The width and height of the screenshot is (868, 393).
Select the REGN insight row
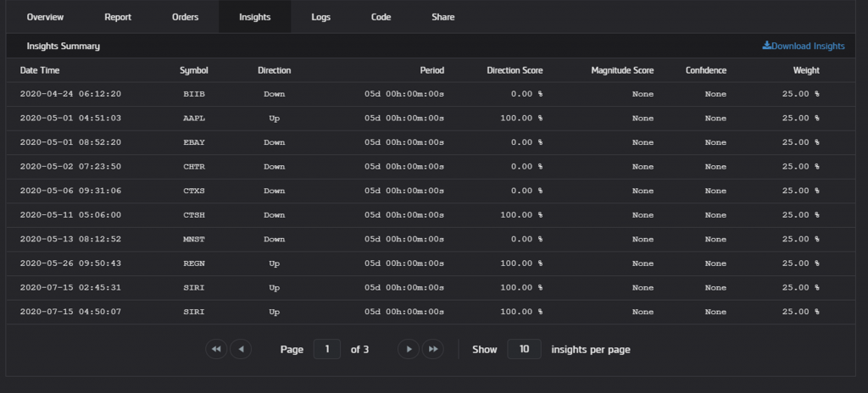click(x=431, y=263)
